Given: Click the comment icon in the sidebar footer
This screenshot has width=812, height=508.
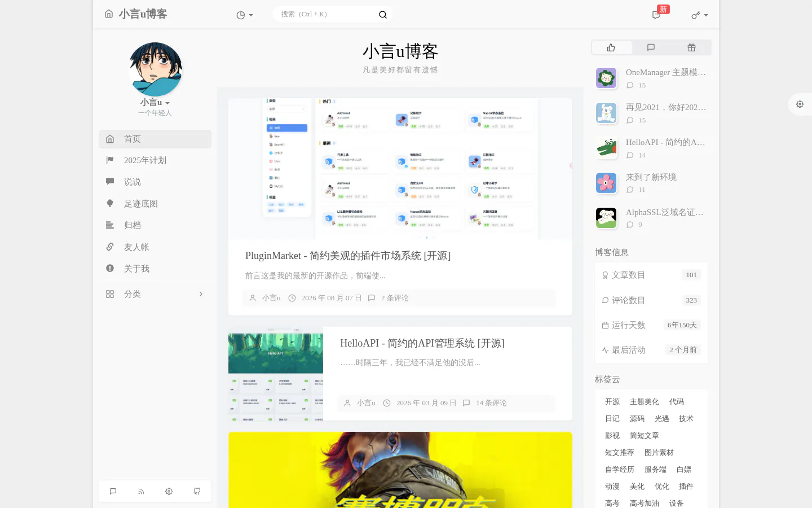Looking at the screenshot, I should [113, 492].
